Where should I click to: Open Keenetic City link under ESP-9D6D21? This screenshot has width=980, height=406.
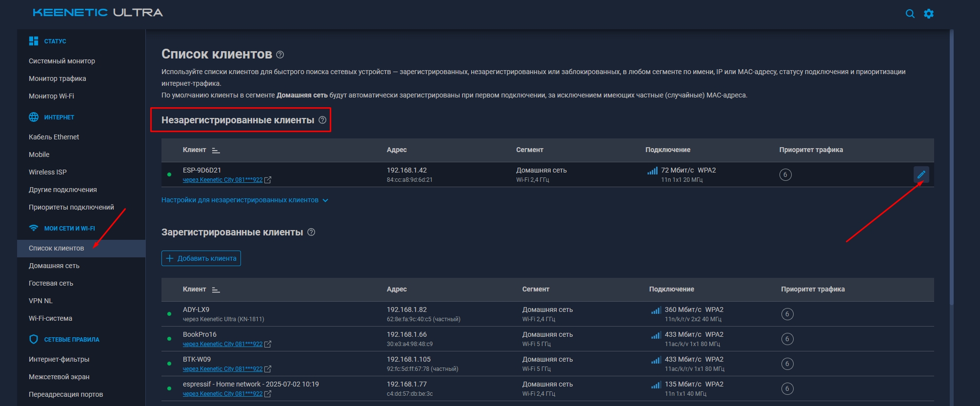coord(223,180)
